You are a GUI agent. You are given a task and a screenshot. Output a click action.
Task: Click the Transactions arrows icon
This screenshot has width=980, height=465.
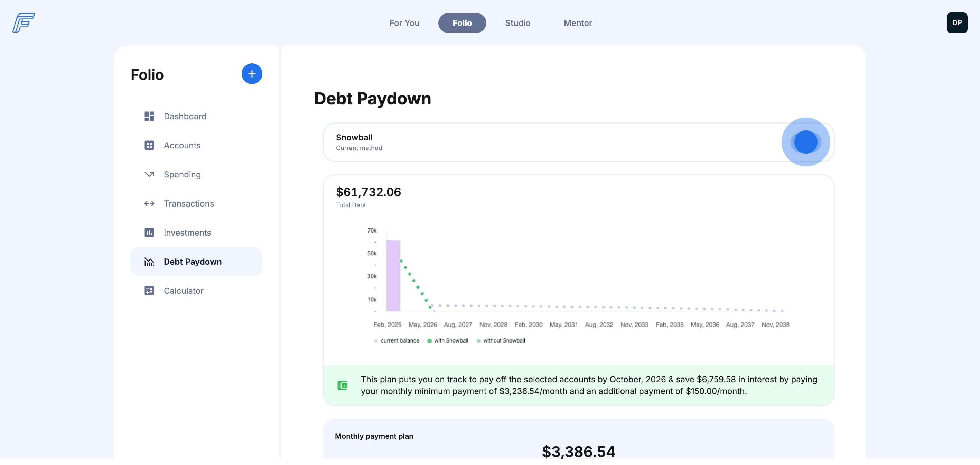click(x=149, y=204)
